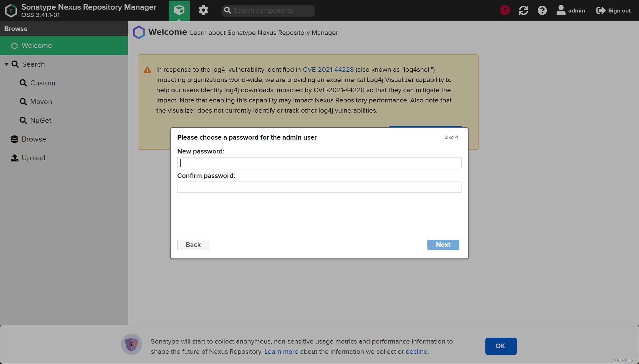Open the Browse cube icon in header

179,10
